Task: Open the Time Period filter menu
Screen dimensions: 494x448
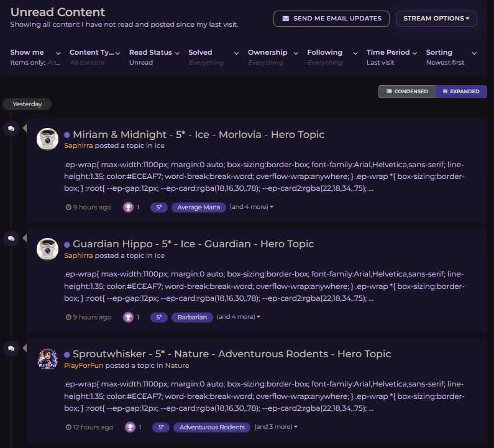Action: [x=391, y=57]
